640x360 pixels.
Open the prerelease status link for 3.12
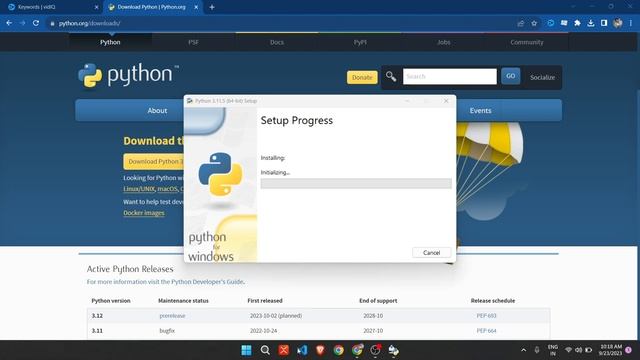[x=172, y=316]
